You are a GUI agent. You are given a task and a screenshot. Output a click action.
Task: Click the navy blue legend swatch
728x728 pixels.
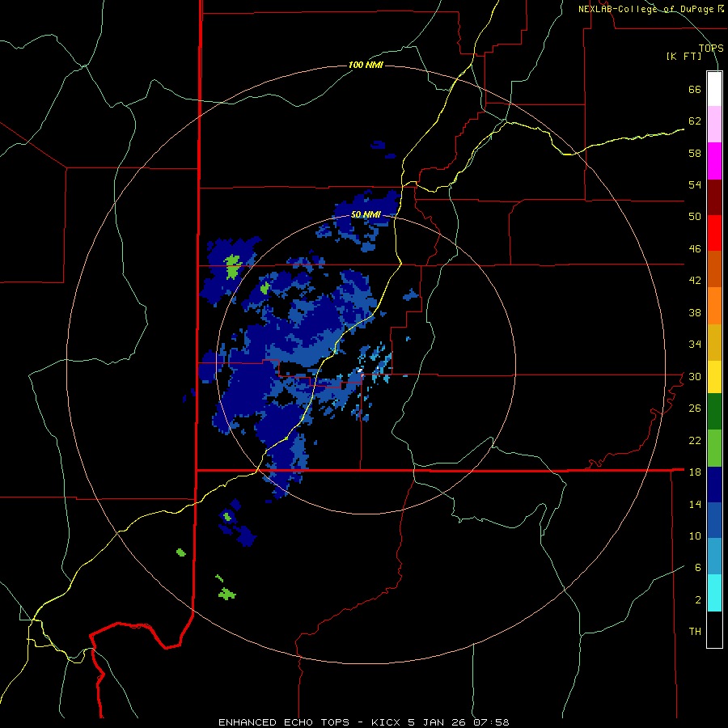click(714, 485)
